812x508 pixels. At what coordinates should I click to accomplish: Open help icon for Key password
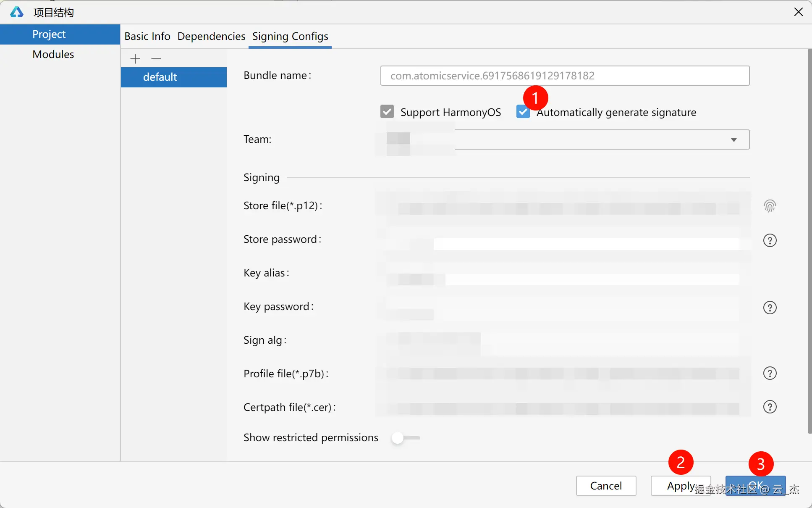click(770, 308)
